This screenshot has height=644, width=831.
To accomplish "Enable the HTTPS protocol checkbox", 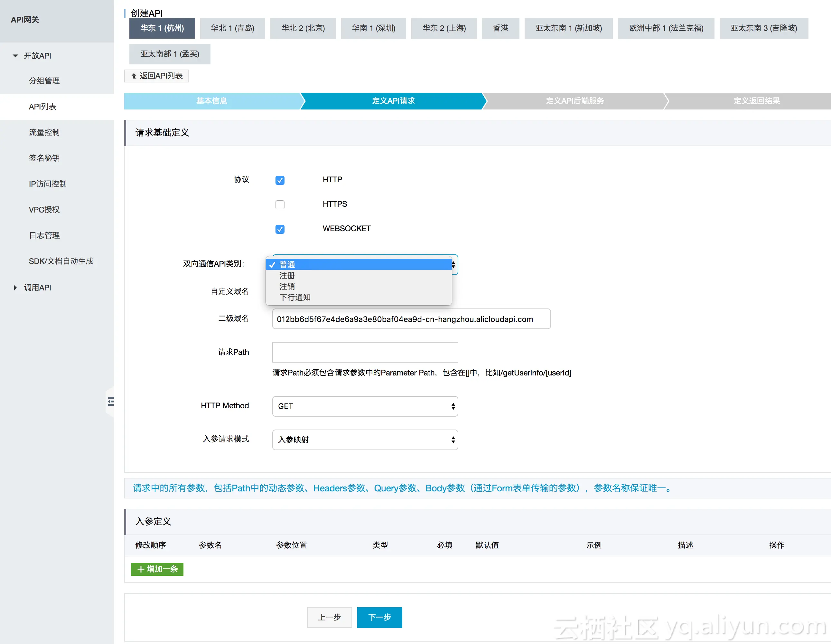I will 280,204.
